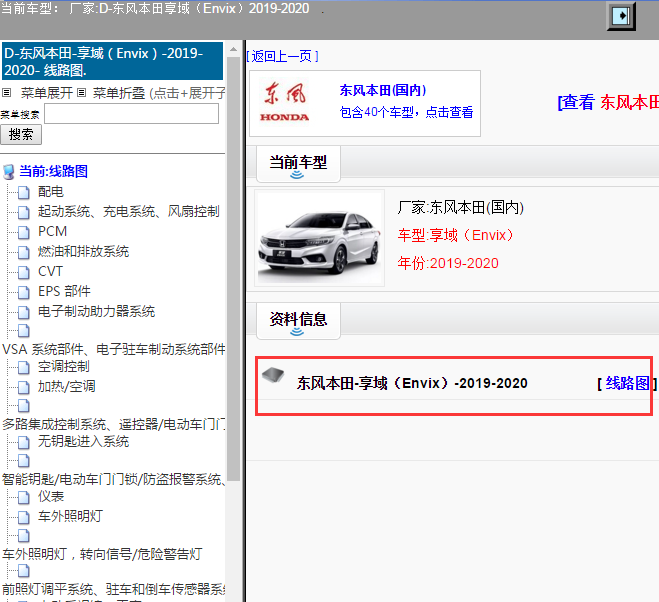Click the 查看 东风本田 link at right

[x=608, y=102]
